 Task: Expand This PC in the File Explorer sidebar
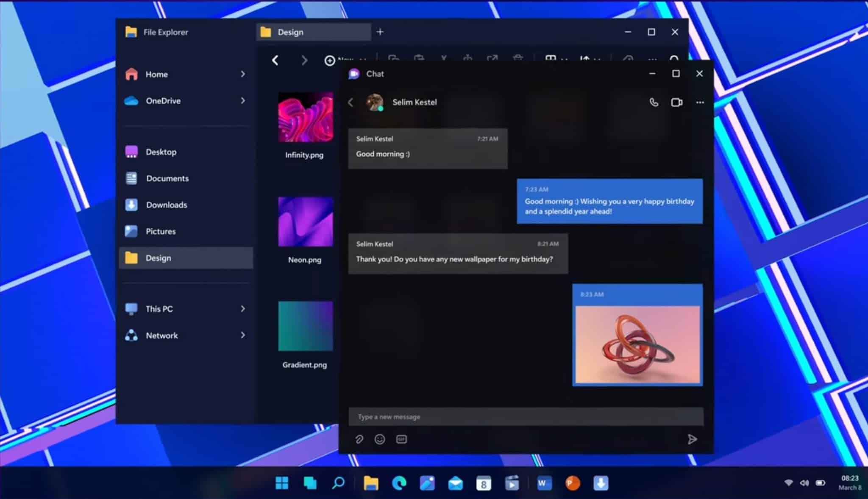pos(243,308)
